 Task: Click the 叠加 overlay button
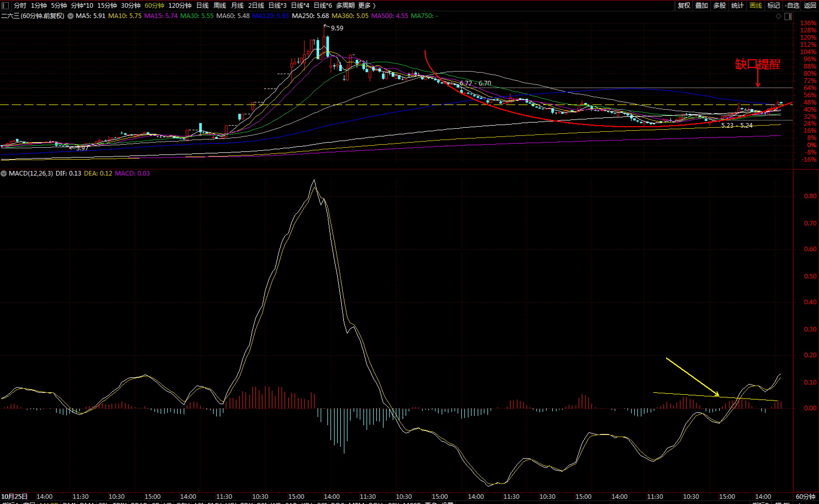[702, 5]
